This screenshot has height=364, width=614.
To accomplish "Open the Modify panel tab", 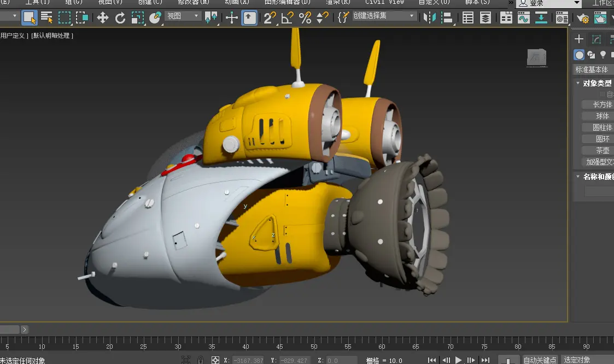I will coord(597,39).
